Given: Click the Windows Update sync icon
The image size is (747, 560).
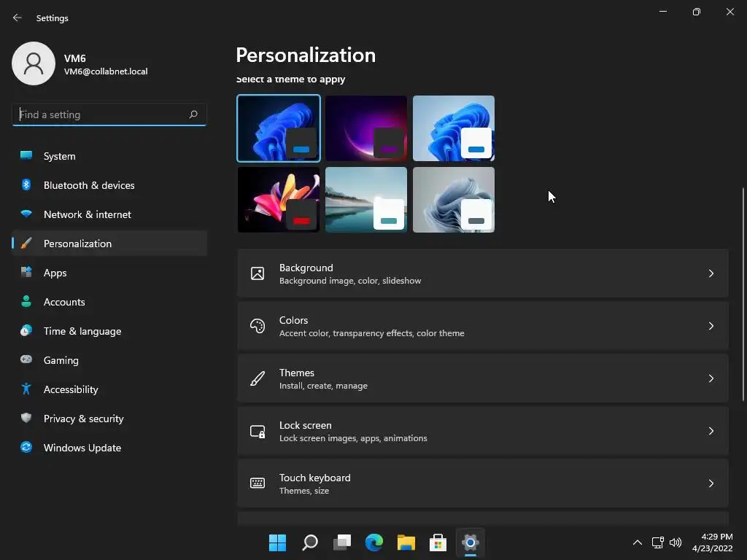Looking at the screenshot, I should point(26,447).
